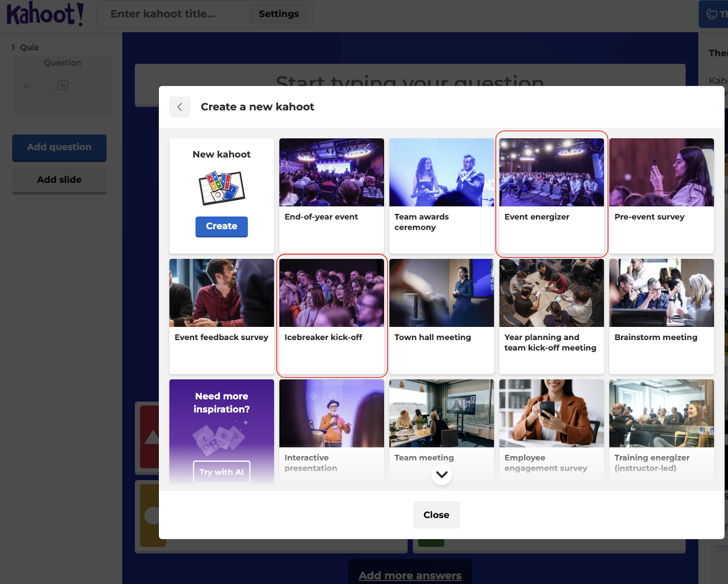Click the Add question button

[x=59, y=147]
